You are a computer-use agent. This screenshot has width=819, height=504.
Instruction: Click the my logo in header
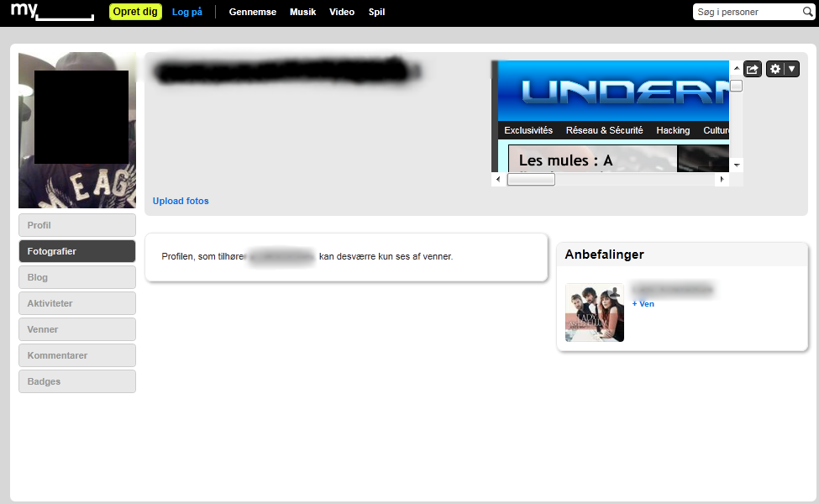pyautogui.click(x=52, y=12)
